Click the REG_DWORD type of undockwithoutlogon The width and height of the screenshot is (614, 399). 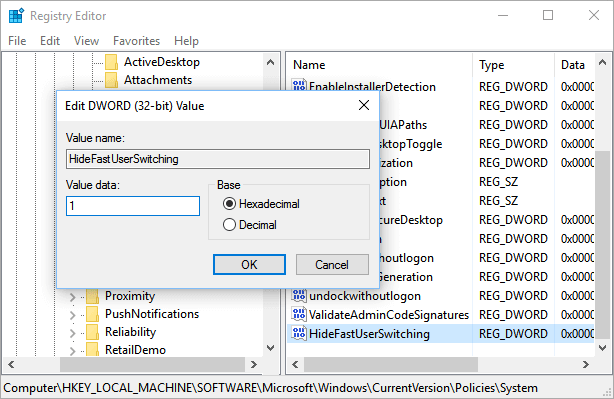pyautogui.click(x=513, y=296)
